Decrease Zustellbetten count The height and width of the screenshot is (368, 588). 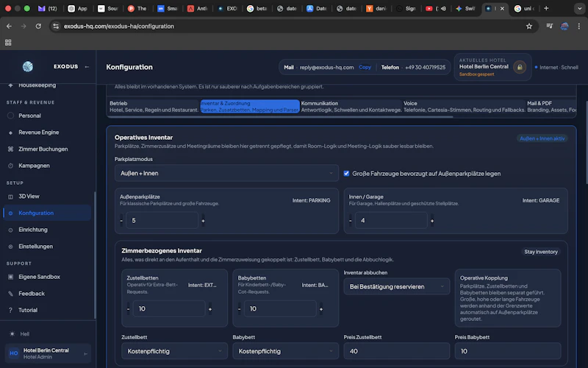click(x=128, y=308)
